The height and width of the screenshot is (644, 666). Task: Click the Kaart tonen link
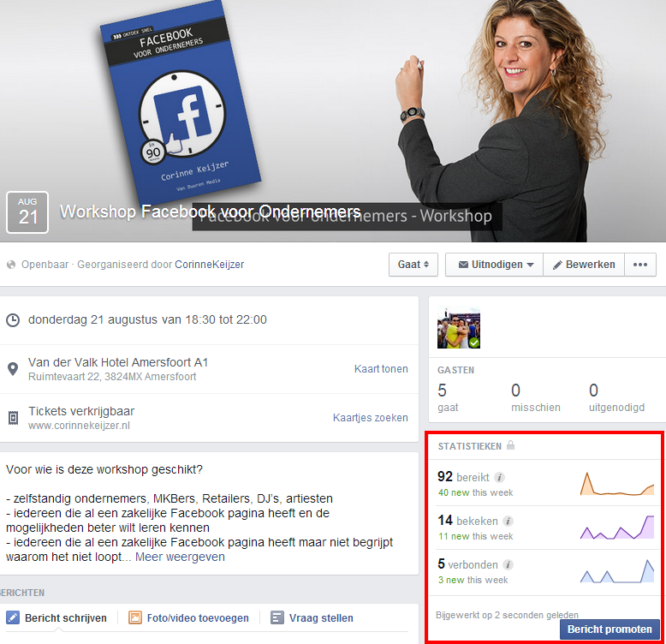tap(381, 369)
